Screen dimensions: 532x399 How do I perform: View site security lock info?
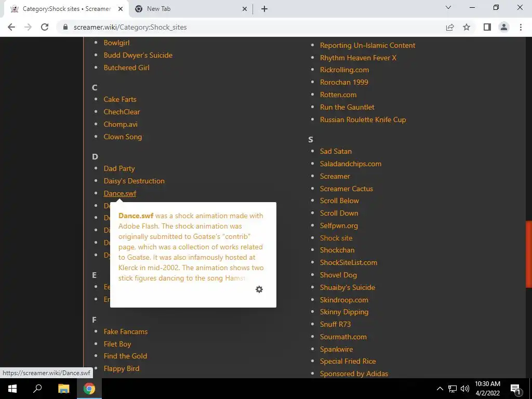point(65,27)
